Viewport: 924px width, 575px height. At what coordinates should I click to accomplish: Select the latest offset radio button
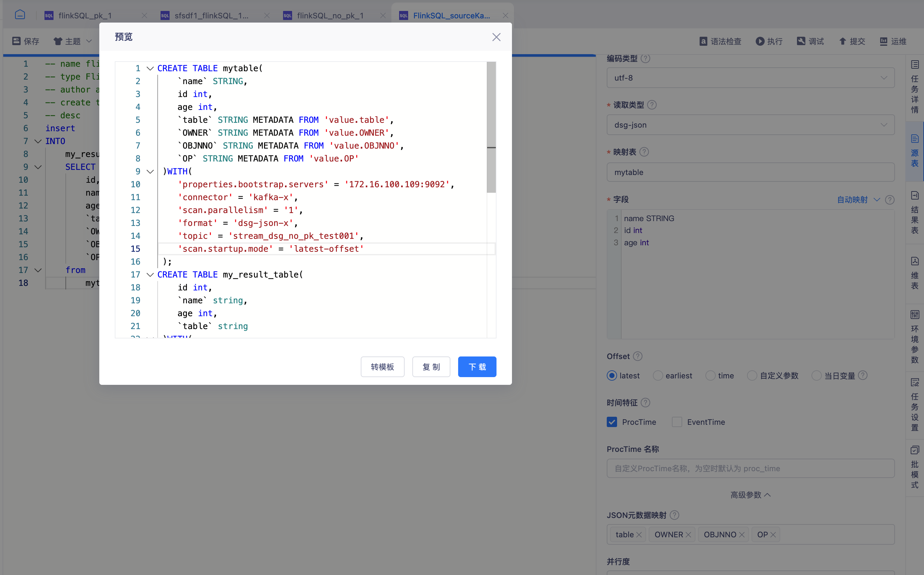612,376
